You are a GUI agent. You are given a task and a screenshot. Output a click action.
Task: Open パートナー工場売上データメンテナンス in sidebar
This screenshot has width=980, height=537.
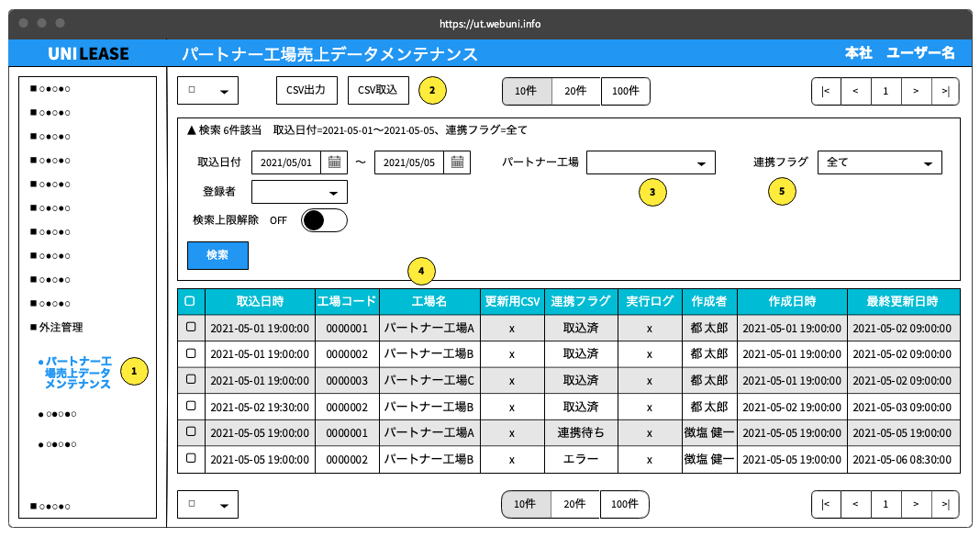78,373
